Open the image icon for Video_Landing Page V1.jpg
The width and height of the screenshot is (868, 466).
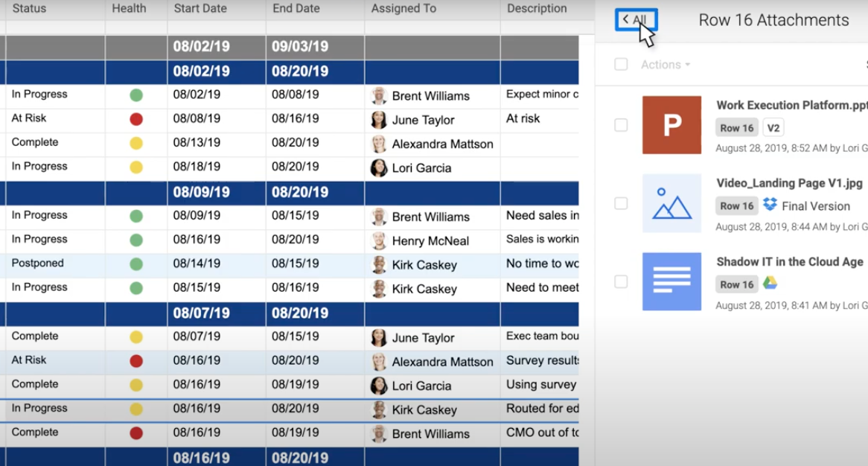pos(671,203)
